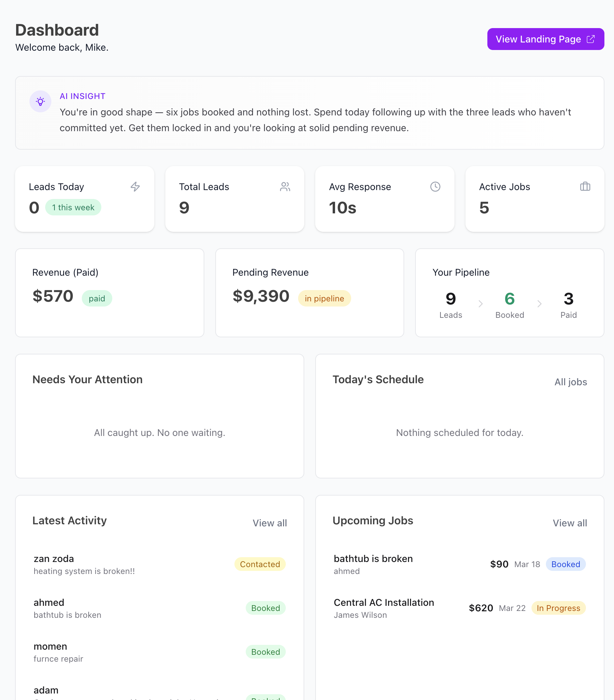Click the bathtub is broken job entry

(373, 564)
